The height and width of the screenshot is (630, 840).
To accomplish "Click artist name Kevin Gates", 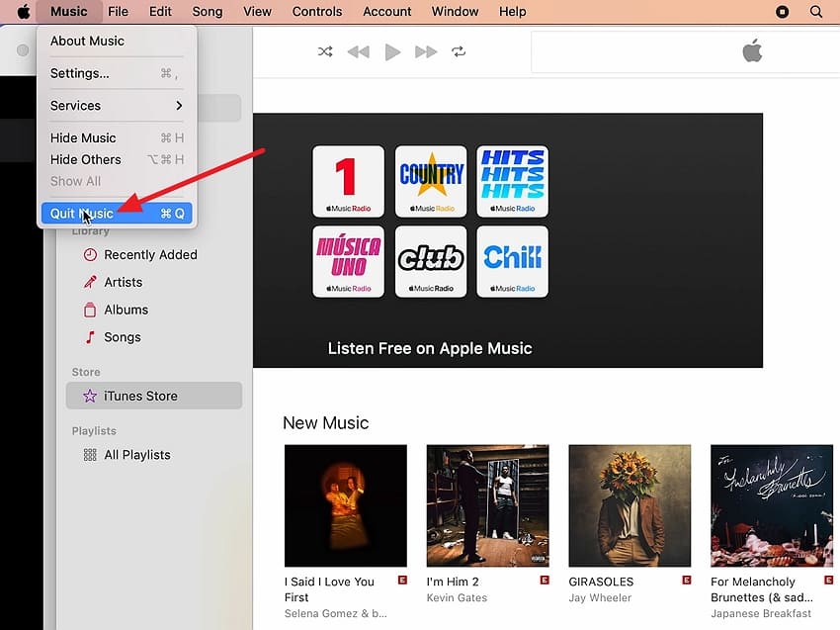I will pyautogui.click(x=457, y=597).
